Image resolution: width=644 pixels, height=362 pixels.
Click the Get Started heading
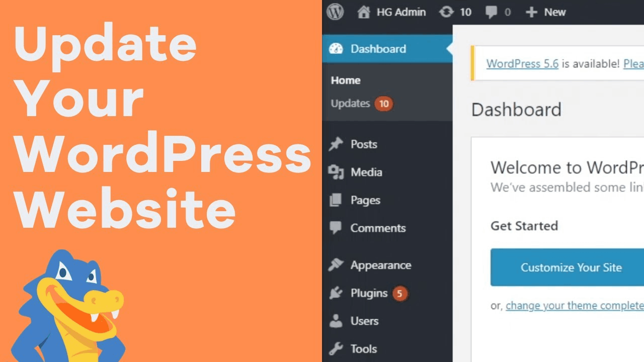pyautogui.click(x=524, y=226)
